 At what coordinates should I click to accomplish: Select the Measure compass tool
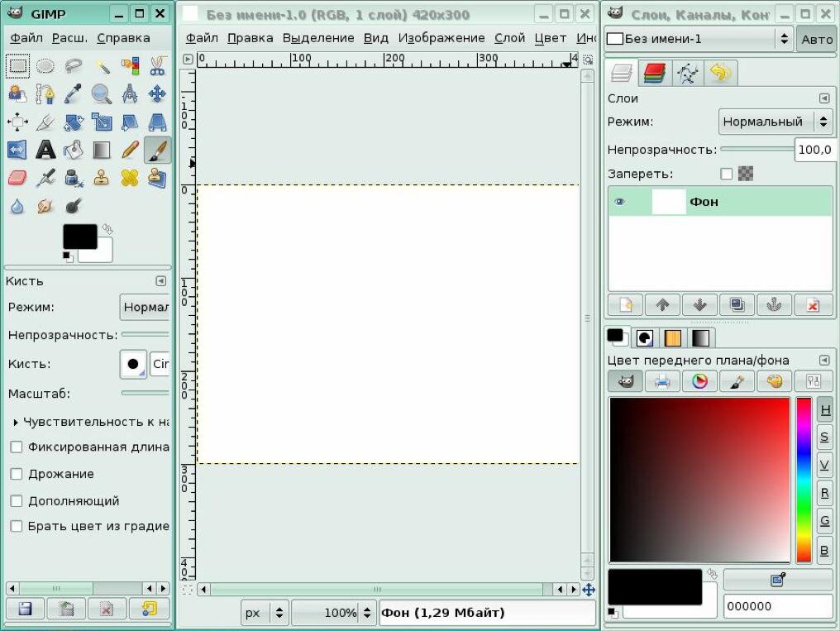click(x=130, y=94)
